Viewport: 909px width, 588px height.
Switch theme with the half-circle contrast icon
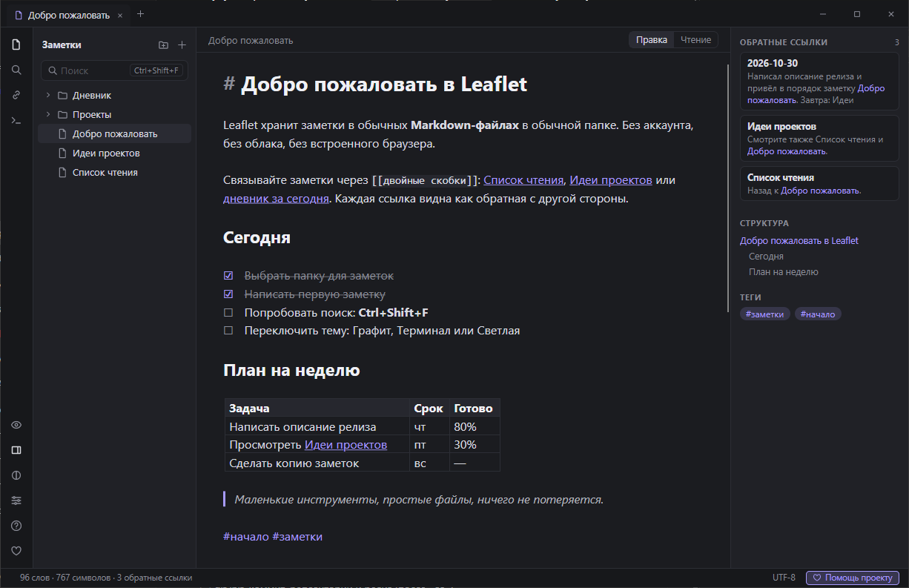coord(16,475)
